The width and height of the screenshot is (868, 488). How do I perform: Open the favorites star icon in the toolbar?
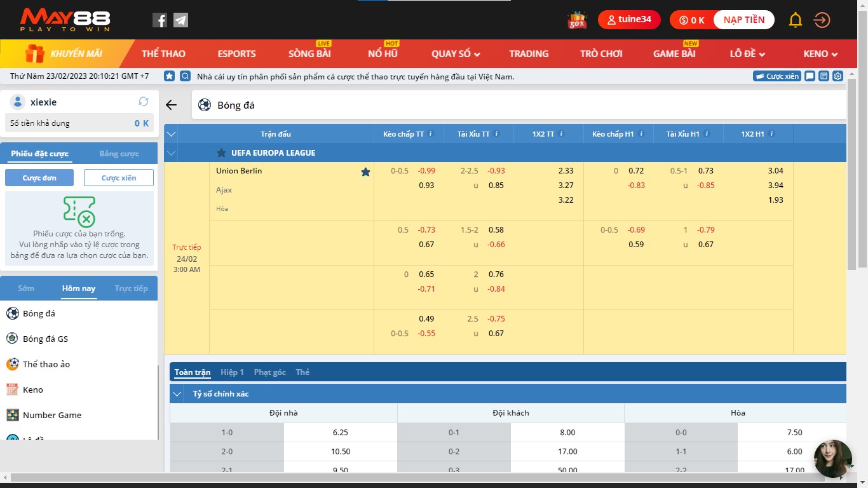[169, 76]
